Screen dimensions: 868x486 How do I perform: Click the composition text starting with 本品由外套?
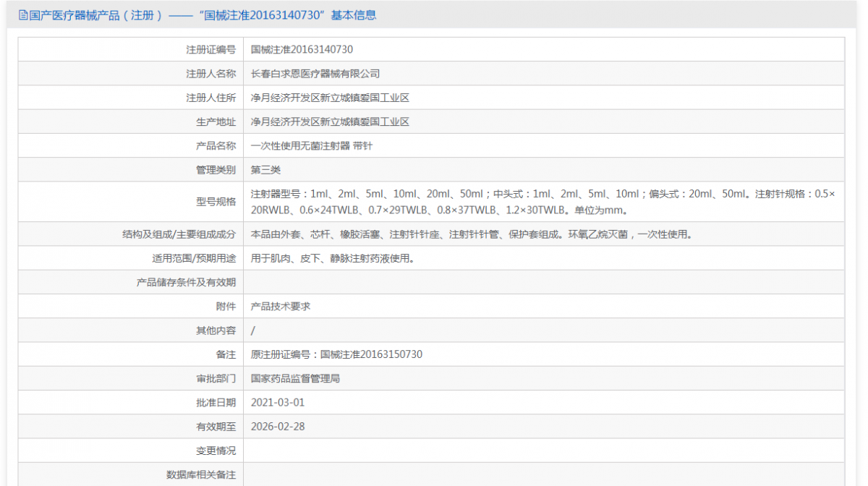472,234
